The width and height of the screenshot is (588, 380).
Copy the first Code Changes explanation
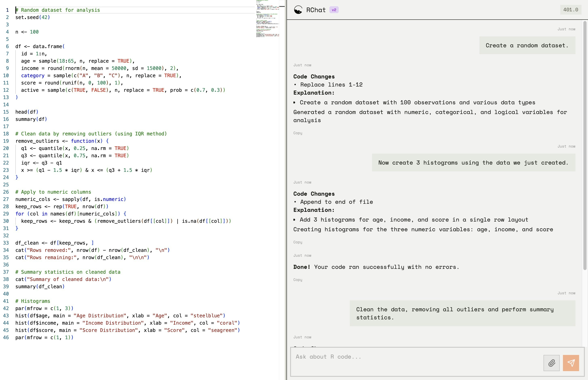coord(298,133)
